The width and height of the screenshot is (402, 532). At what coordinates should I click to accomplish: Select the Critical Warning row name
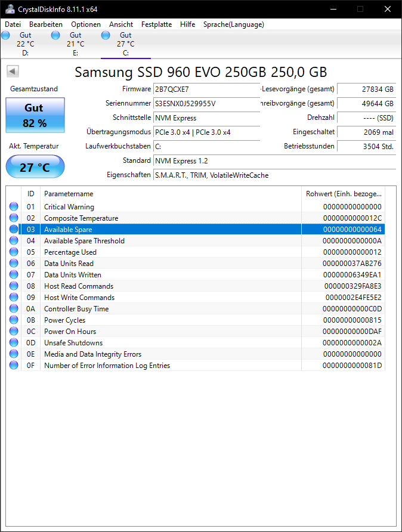[x=69, y=206]
